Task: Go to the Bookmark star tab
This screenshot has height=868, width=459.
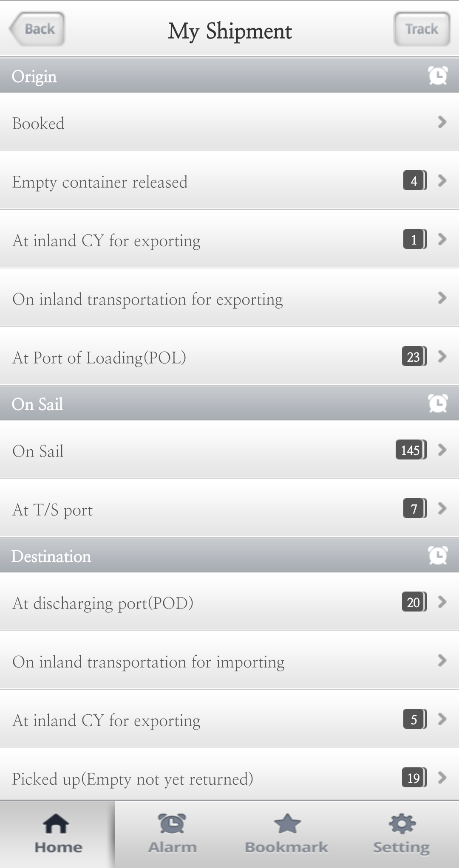Action: (x=287, y=834)
